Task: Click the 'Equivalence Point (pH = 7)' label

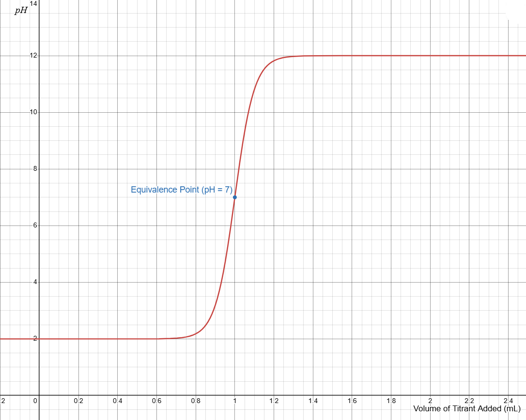Action: (181, 190)
